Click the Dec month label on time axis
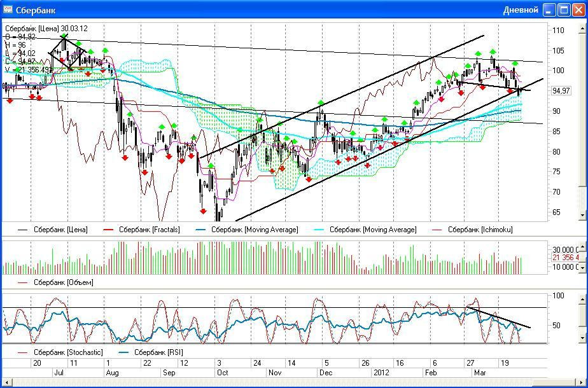 click(326, 373)
